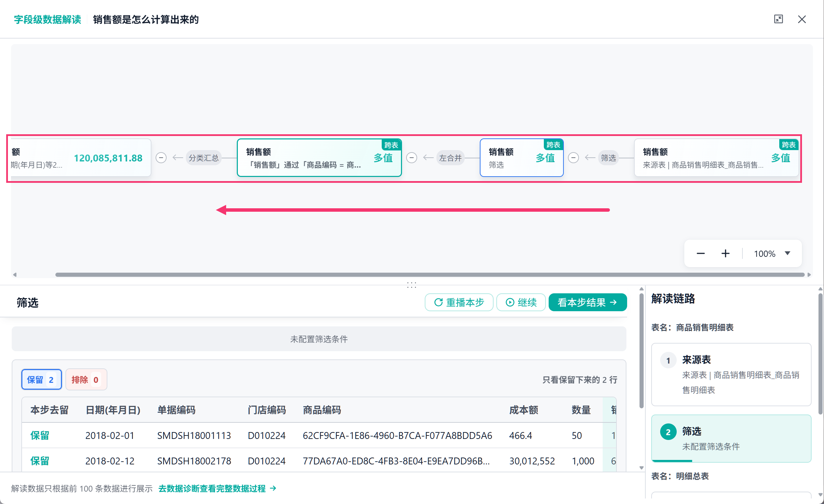
Task: Click the 未配置筛选条件 condition bar
Action: pos(319,339)
